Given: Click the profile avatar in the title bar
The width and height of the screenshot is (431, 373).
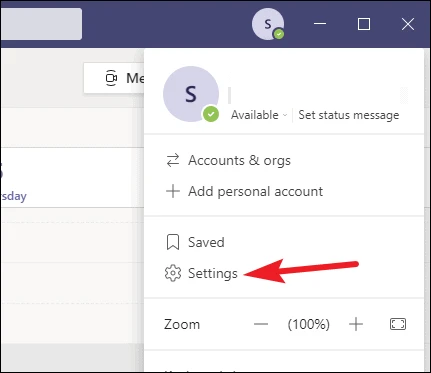Looking at the screenshot, I should (268, 24).
